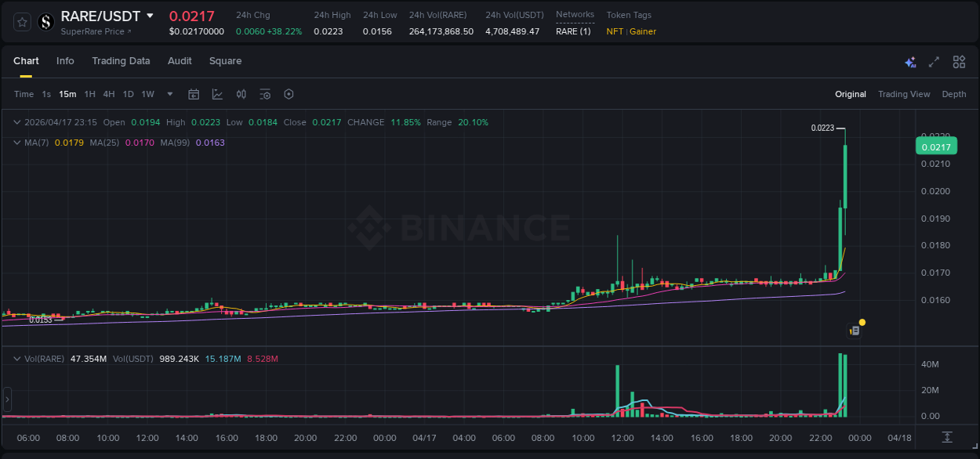The width and height of the screenshot is (980, 459).
Task: Click the candlestick display icon
Action: (x=241, y=93)
